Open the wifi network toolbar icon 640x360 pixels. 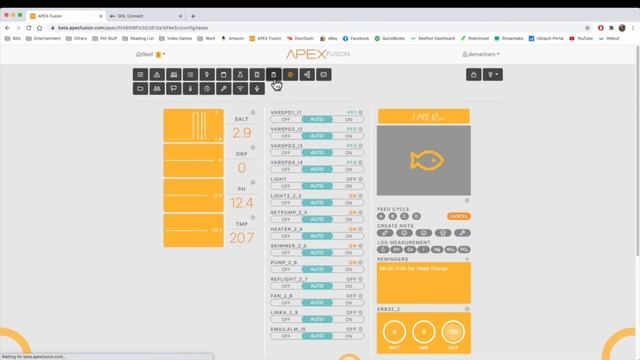[x=240, y=89]
